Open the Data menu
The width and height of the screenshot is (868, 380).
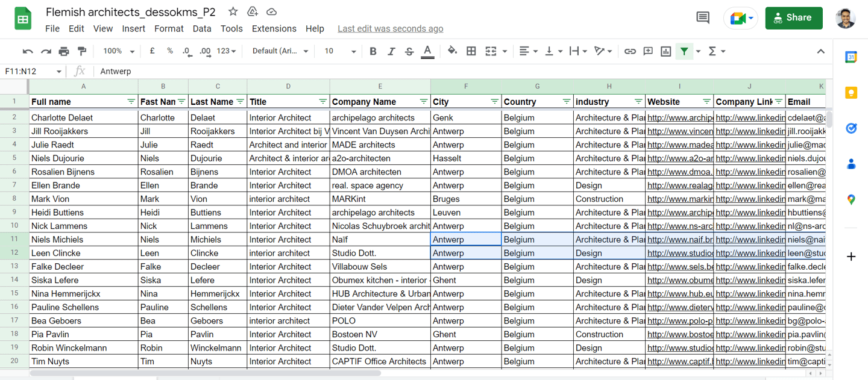coord(202,28)
